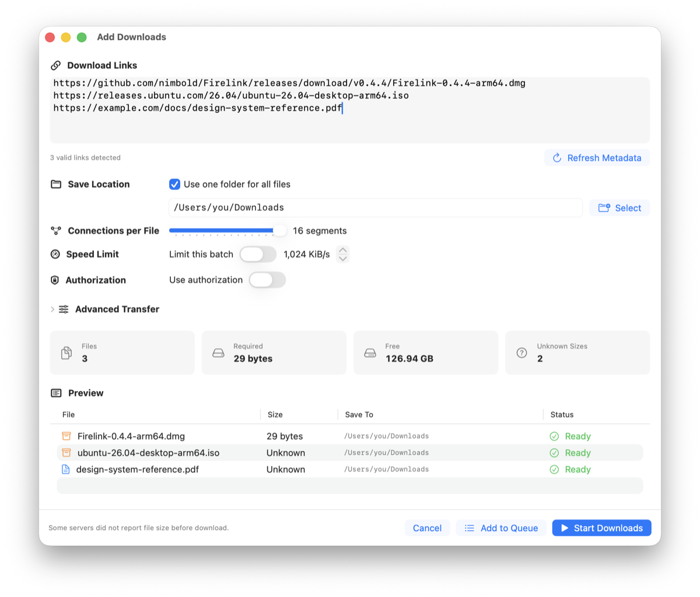The width and height of the screenshot is (700, 597).
Task: Click the ubuntu iso archive file icon
Action: pyautogui.click(x=66, y=452)
